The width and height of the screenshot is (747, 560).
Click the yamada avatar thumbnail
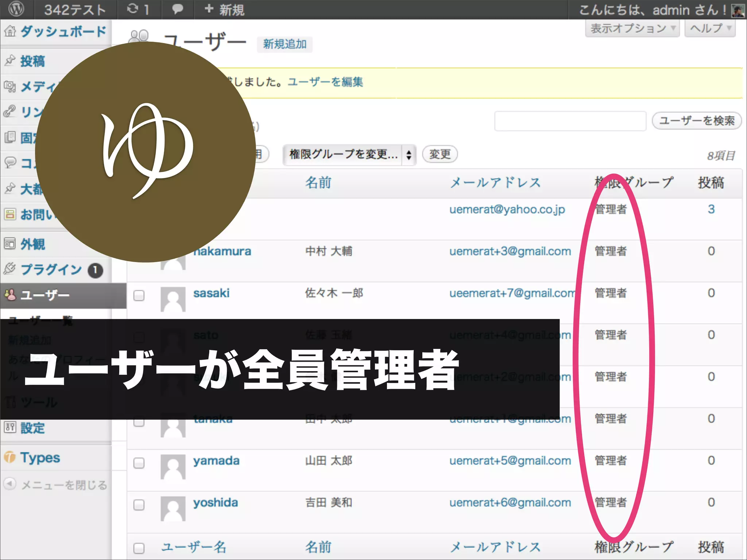click(x=173, y=467)
